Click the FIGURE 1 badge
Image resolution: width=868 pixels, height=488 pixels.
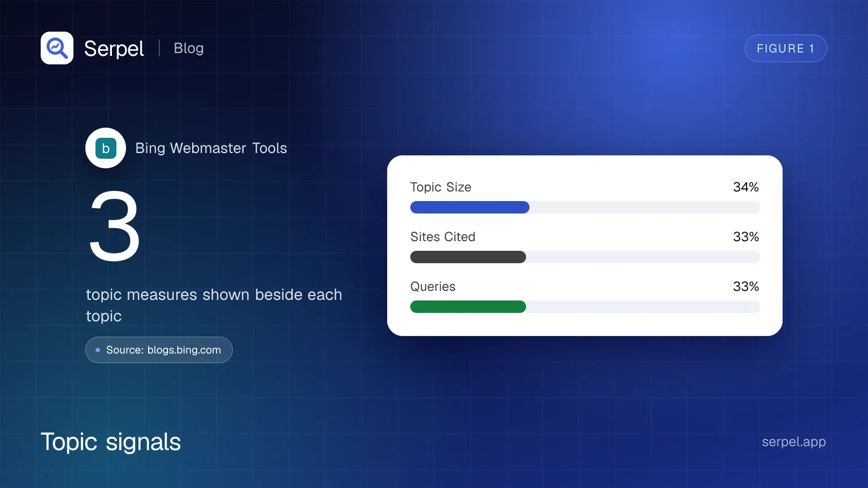(x=785, y=49)
